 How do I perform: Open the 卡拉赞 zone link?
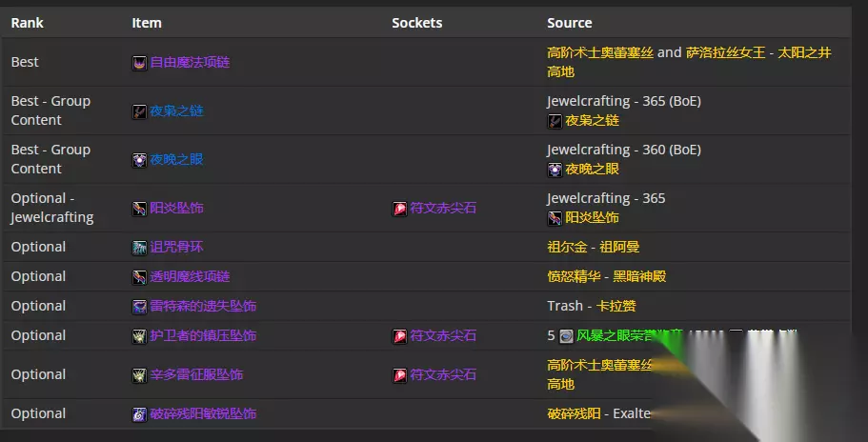tap(616, 306)
